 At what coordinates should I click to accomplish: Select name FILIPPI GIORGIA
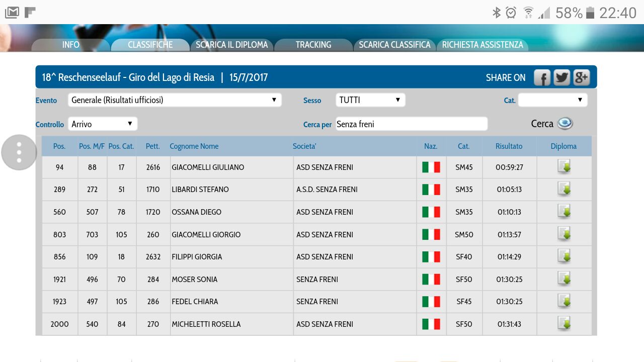(x=197, y=257)
